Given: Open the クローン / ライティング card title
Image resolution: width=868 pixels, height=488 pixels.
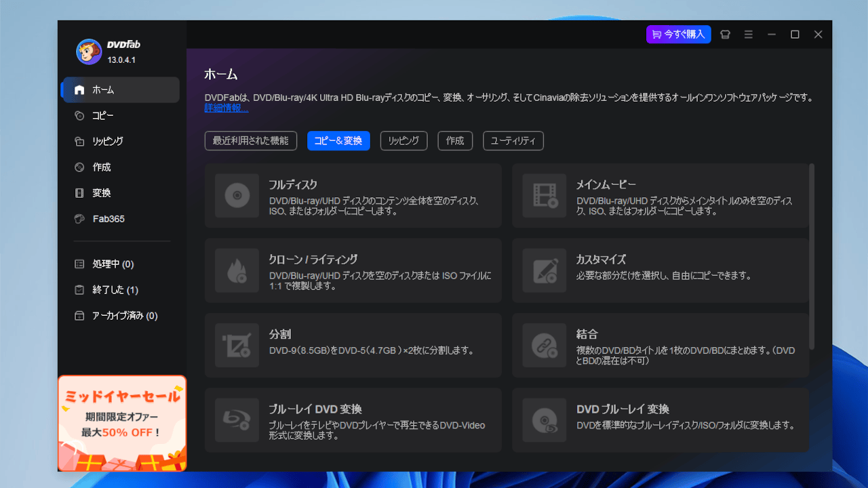Looking at the screenshot, I should pyautogui.click(x=313, y=260).
